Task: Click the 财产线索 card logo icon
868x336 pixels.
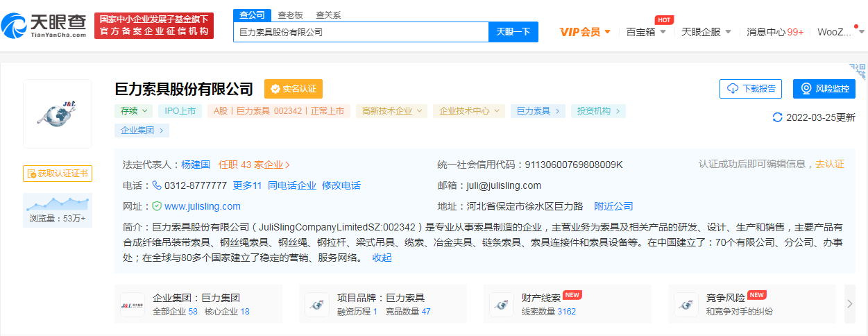Action: (502, 305)
